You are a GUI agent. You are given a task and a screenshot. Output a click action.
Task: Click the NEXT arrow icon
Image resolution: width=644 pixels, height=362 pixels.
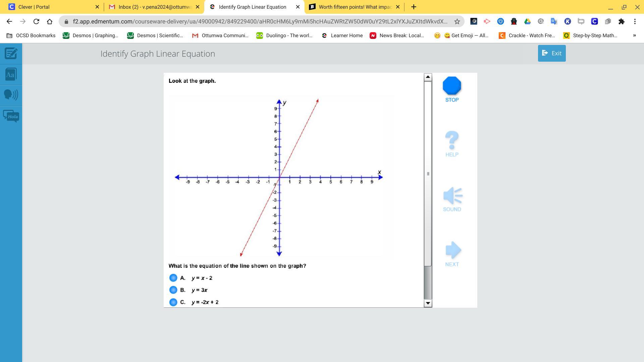pos(452,250)
